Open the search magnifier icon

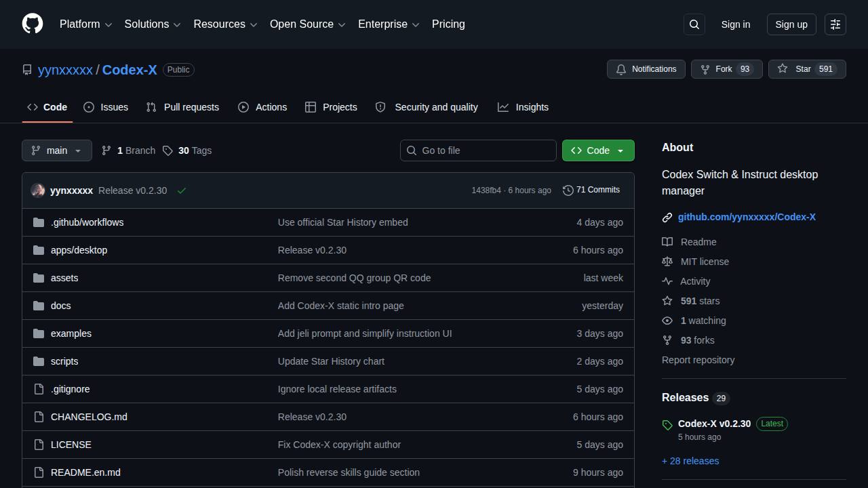(694, 24)
